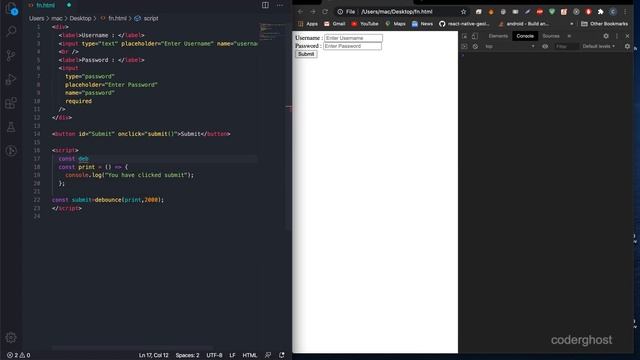The width and height of the screenshot is (640, 360).
Task: Select Desktop in the breadcrumb
Action: [80, 18]
